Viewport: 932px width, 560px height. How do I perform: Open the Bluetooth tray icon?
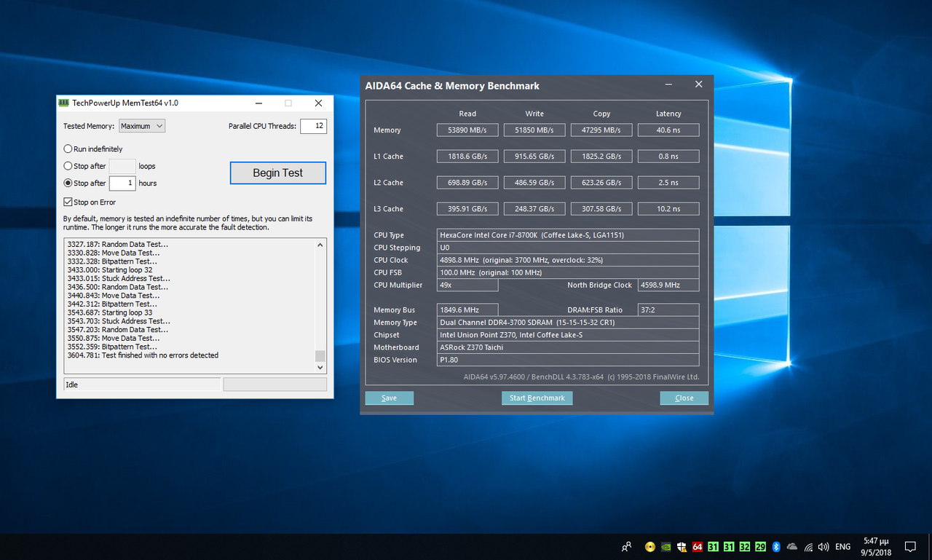pyautogui.click(x=776, y=547)
